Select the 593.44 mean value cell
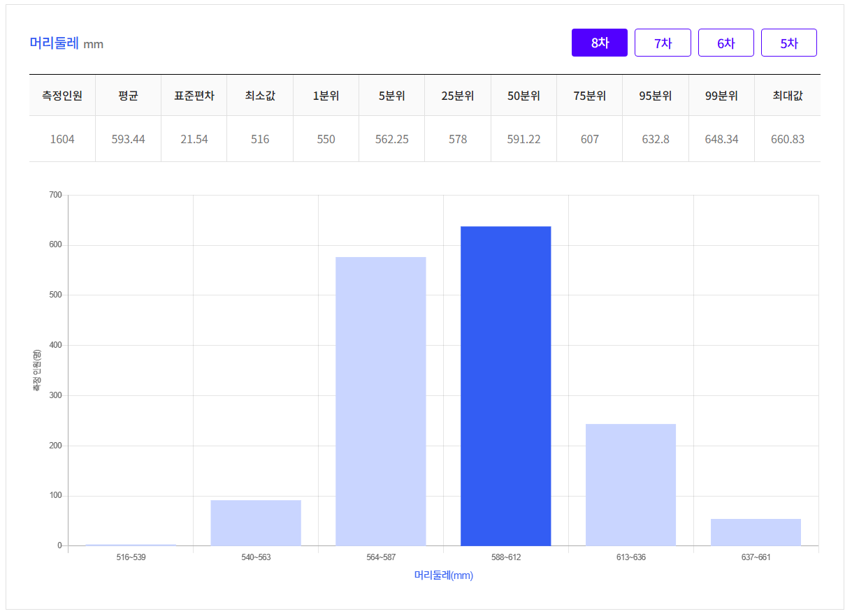852x616 pixels. coord(129,139)
